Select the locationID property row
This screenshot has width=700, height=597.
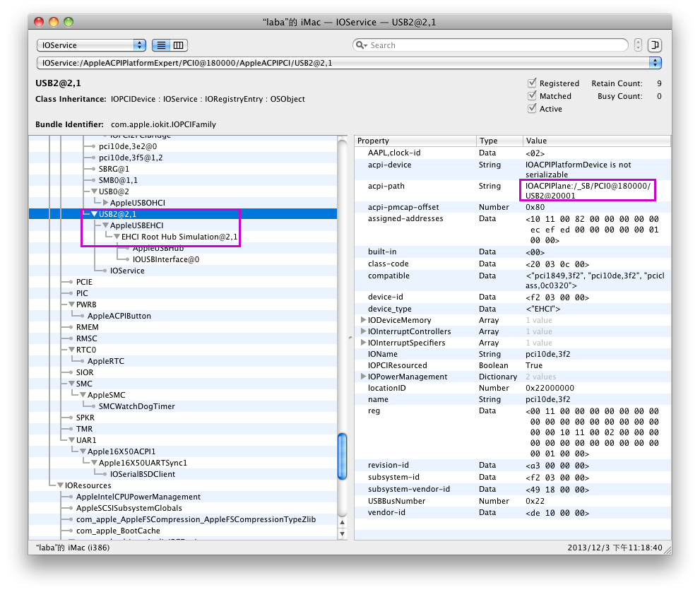coord(513,388)
